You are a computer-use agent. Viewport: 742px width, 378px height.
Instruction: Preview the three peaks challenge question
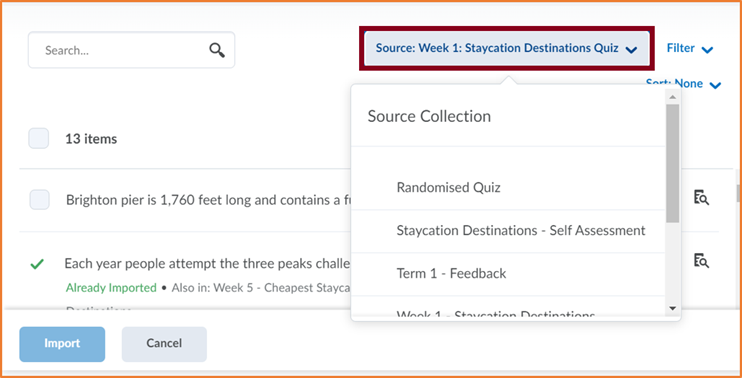coord(701,261)
